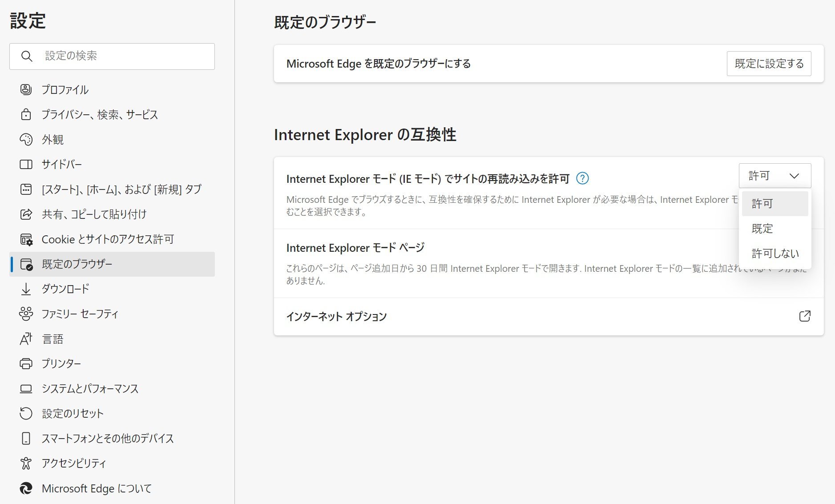Open the IE mode reload dropdown showing 許可
Screen dimensions: 835x504
(775, 176)
